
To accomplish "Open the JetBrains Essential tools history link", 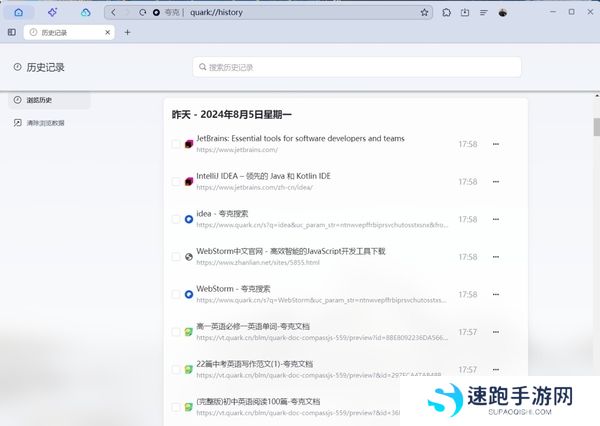I will pyautogui.click(x=300, y=138).
